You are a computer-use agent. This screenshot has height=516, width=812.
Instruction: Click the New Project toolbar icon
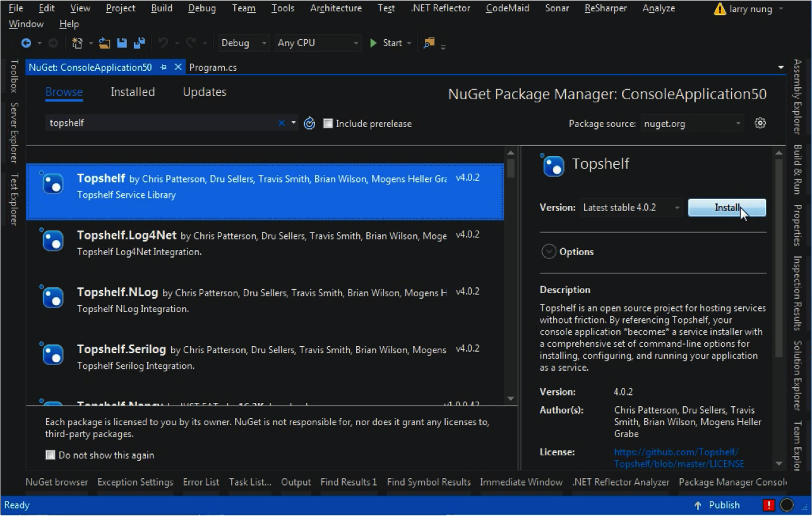tap(78, 43)
